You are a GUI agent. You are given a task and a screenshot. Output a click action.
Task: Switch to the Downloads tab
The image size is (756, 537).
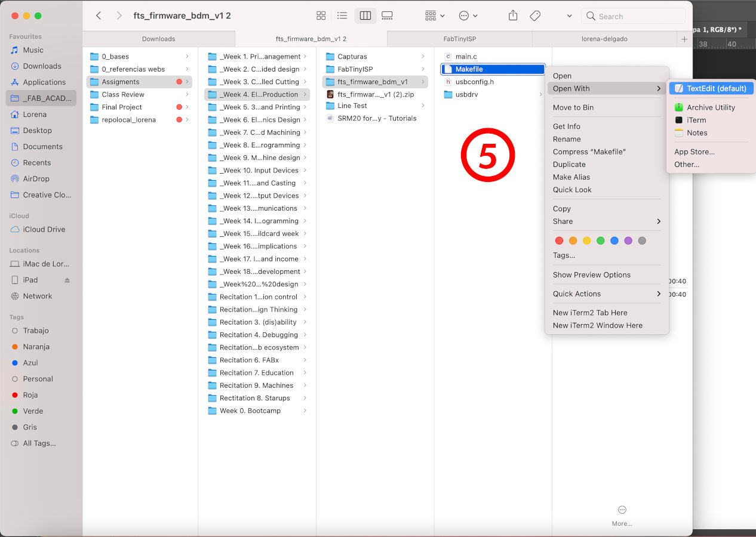159,39
